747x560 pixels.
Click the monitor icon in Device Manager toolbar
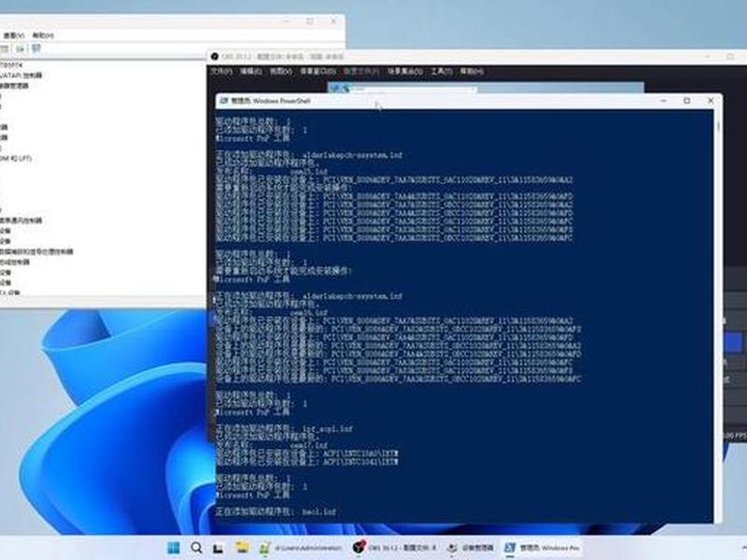tap(36, 49)
